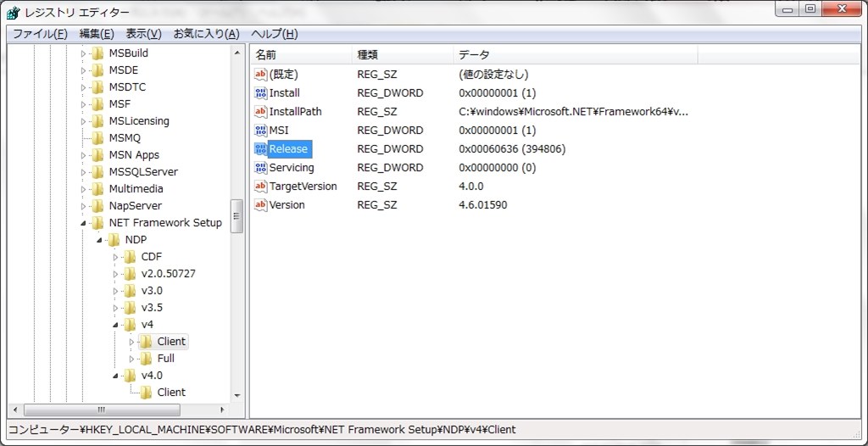Click (値の設定なし) data cell

pyautogui.click(x=493, y=75)
